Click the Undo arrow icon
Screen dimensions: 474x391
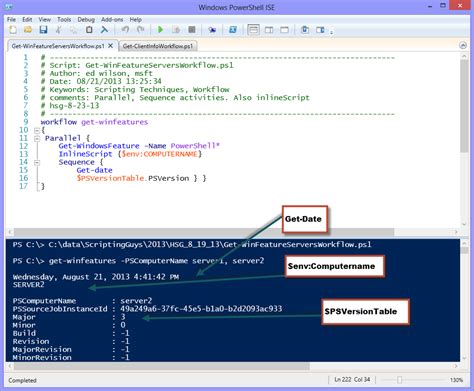pyautogui.click(x=125, y=30)
